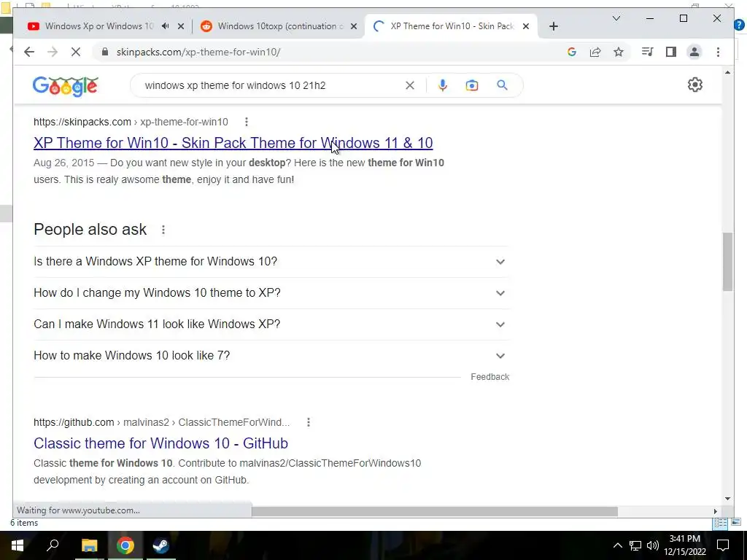Switch Explorer window to large icons view
The height and width of the screenshot is (560, 747).
coord(736,524)
